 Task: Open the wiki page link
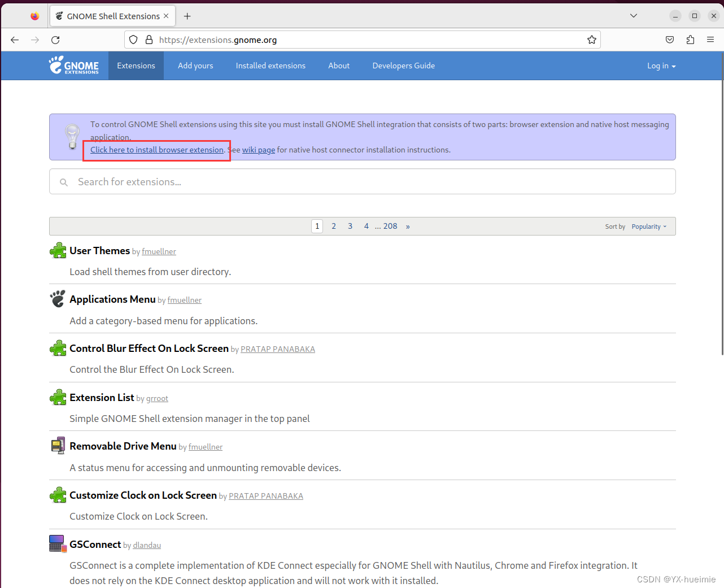(x=259, y=150)
